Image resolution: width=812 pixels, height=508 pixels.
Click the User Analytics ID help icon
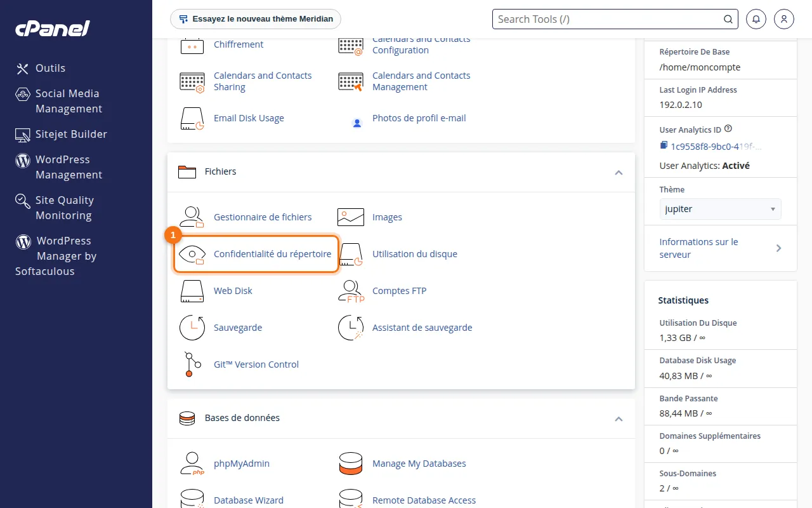[x=728, y=128]
